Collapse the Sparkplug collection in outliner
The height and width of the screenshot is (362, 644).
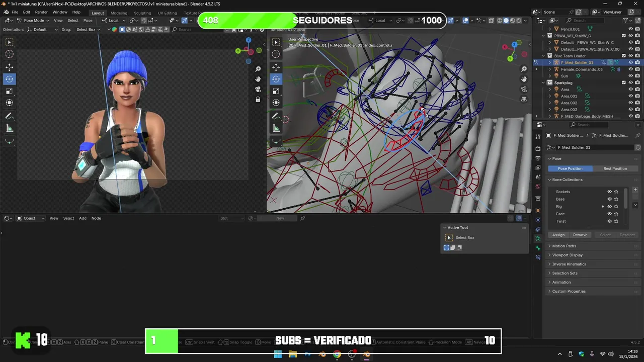pyautogui.click(x=543, y=82)
